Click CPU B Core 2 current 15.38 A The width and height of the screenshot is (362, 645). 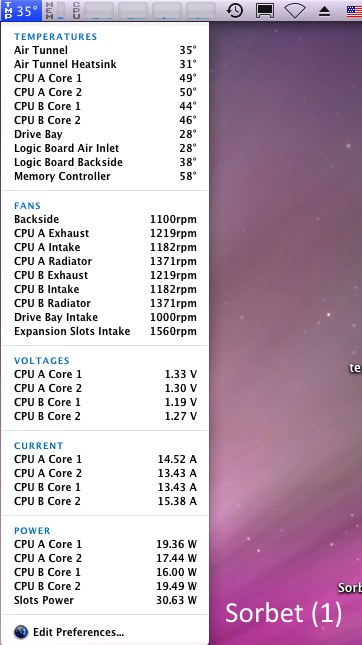pos(105,501)
